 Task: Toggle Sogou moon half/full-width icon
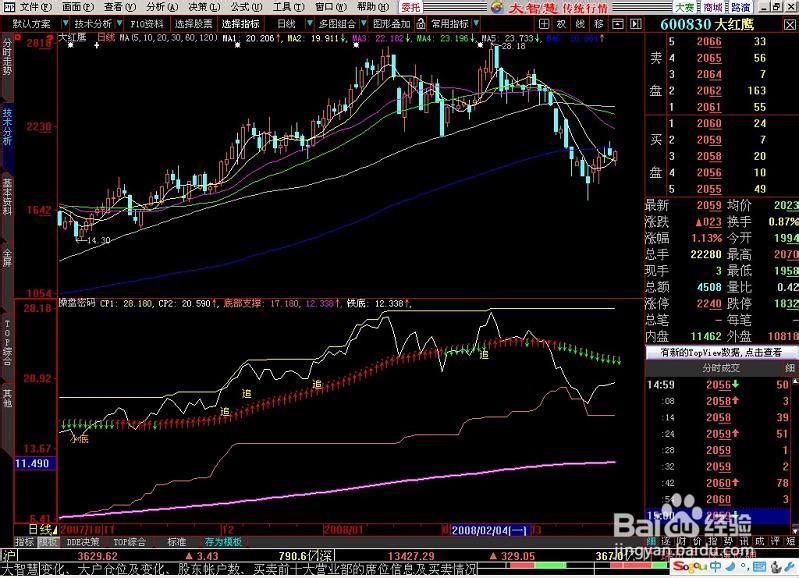(731, 567)
